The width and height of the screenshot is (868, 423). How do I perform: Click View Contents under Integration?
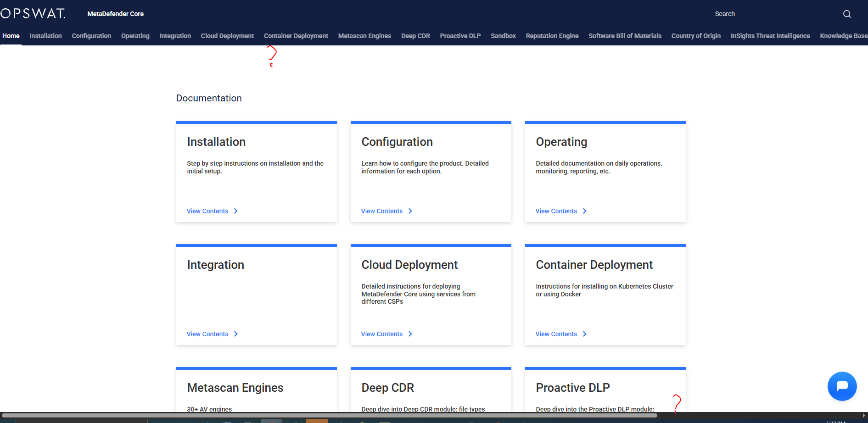[207, 334]
